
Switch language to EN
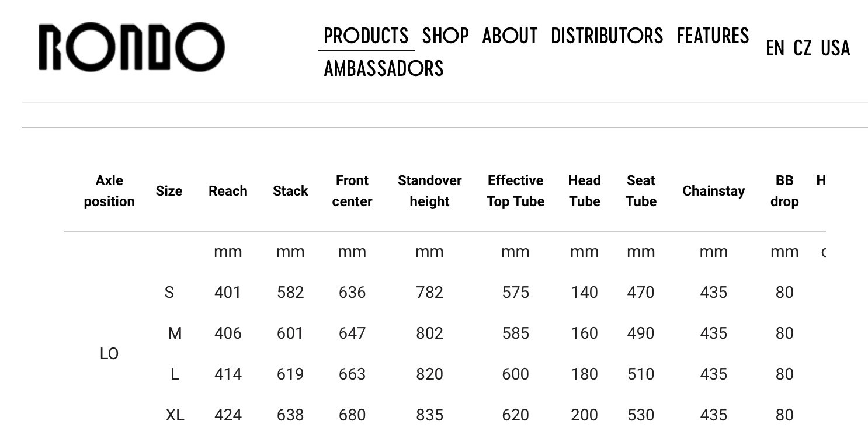[x=775, y=48]
